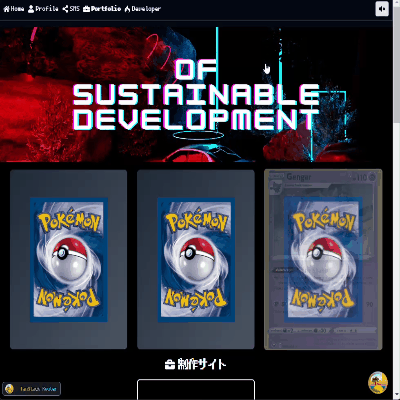
Task: Click the briefcase icon next to 制作サイト
Action: click(x=170, y=365)
